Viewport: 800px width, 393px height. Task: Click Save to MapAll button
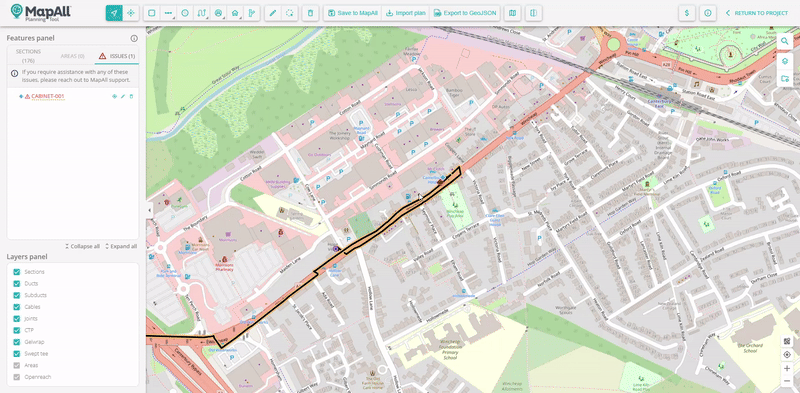353,13
